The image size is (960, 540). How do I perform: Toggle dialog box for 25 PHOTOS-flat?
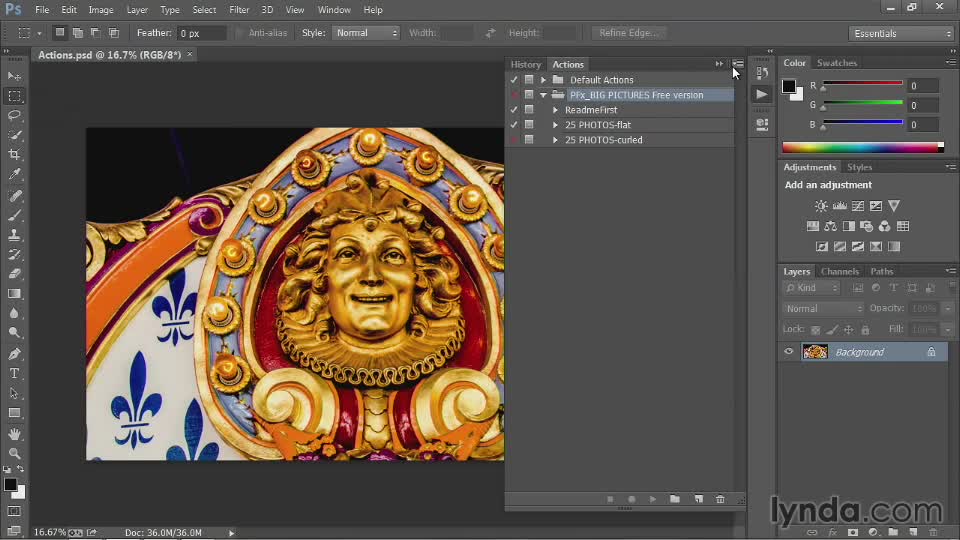(529, 124)
